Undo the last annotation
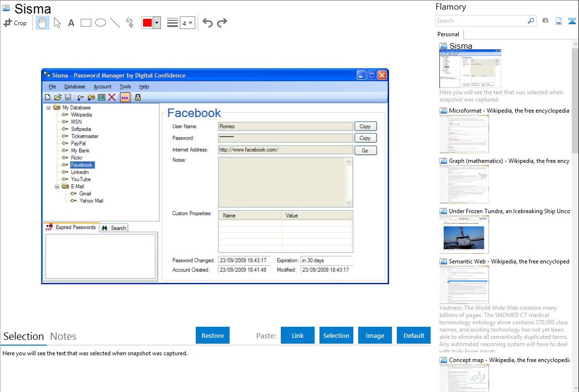The height and width of the screenshot is (392, 579). [x=207, y=23]
